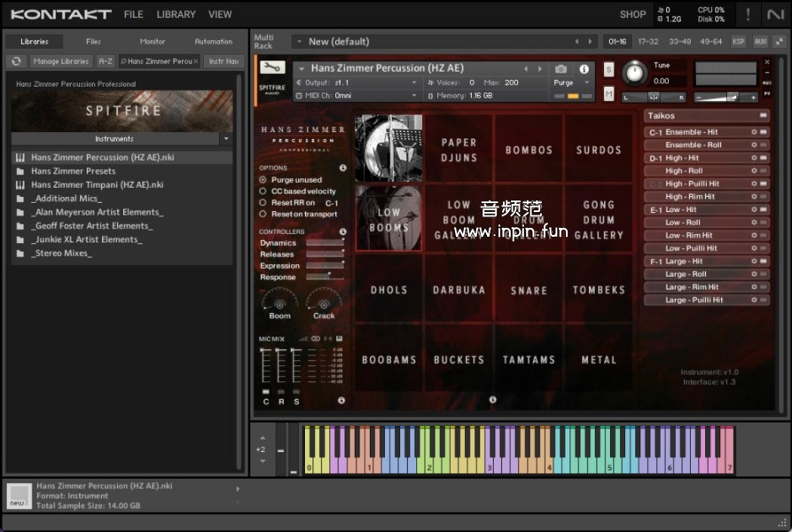Open the Purge dropdown menu
Viewport: 792px width, 532px height.
[x=571, y=82]
